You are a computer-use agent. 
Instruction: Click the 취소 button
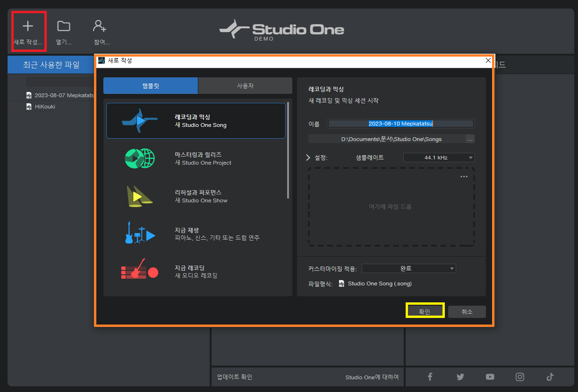pos(467,311)
